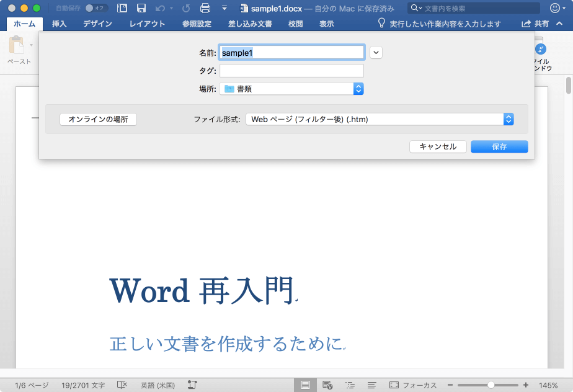Expand the save dialog with chevron button
This screenshot has width=573, height=392.
click(376, 53)
